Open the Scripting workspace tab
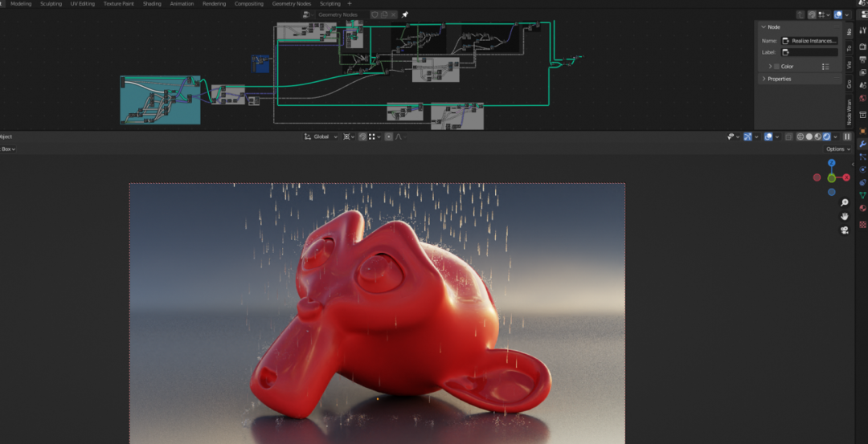868x444 pixels. [x=330, y=3]
